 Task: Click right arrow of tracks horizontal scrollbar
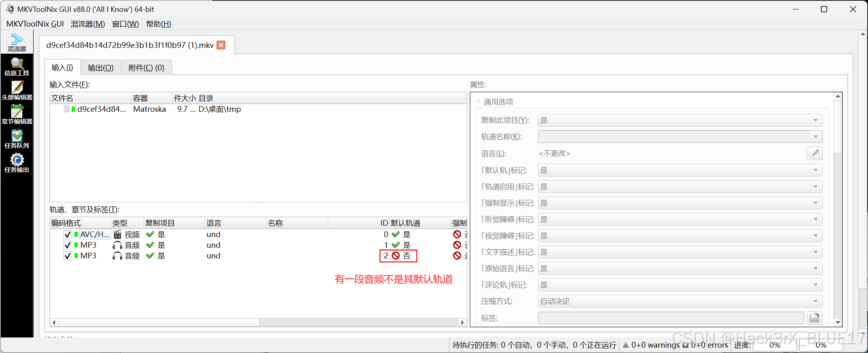[x=462, y=322]
